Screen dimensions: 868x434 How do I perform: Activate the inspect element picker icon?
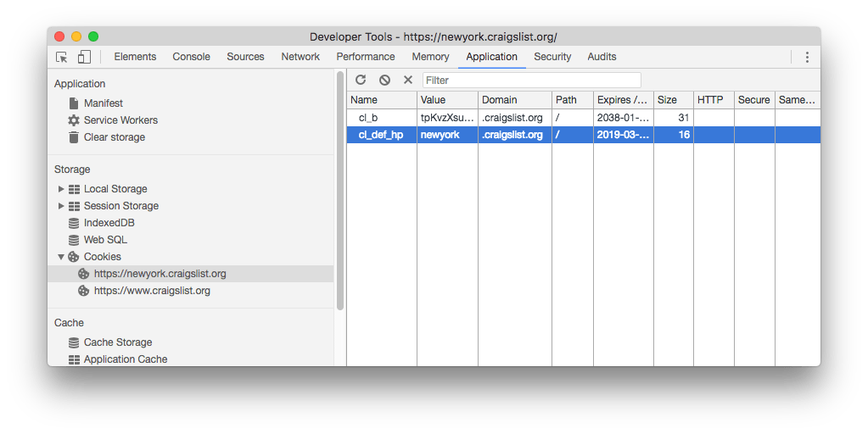62,57
